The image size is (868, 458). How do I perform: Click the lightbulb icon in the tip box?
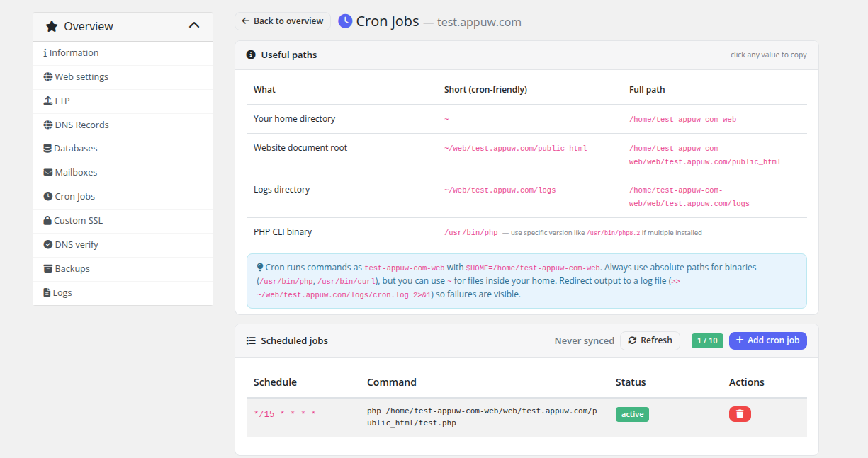[260, 268]
